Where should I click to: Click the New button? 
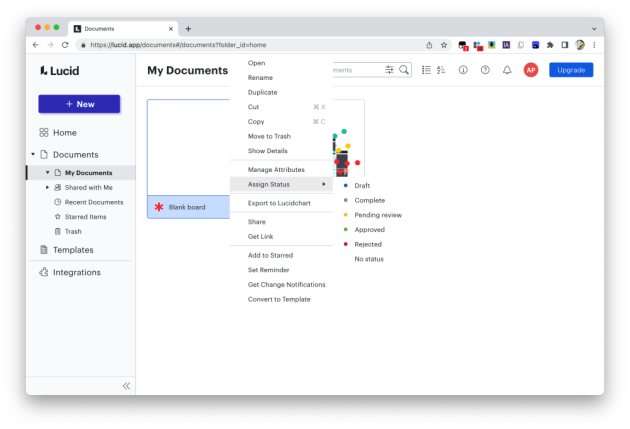(79, 104)
